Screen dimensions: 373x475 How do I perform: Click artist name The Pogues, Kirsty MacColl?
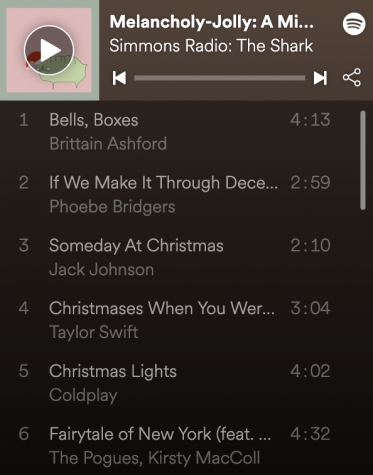point(155,458)
